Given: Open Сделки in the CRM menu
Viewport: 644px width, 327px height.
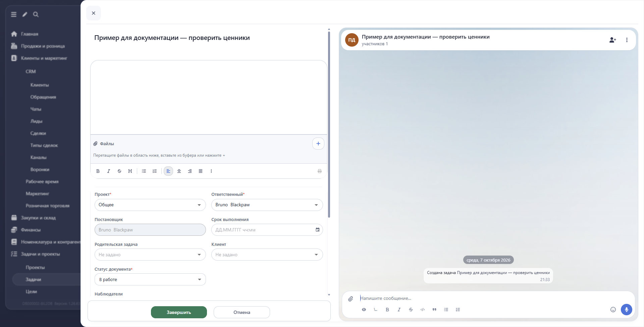Looking at the screenshot, I should pos(38,133).
